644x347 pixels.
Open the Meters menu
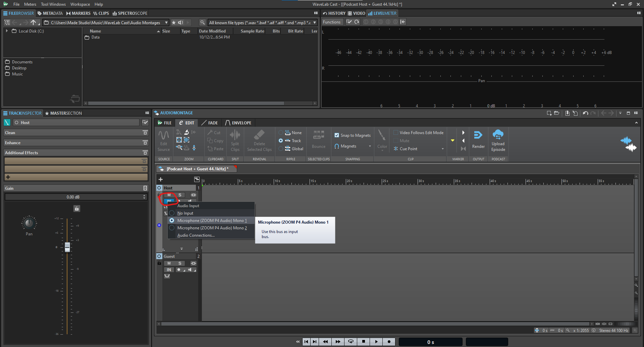[30, 4]
